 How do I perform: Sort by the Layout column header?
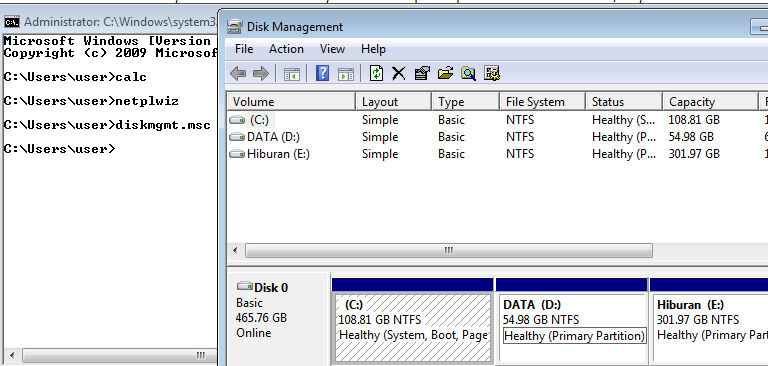click(x=393, y=102)
